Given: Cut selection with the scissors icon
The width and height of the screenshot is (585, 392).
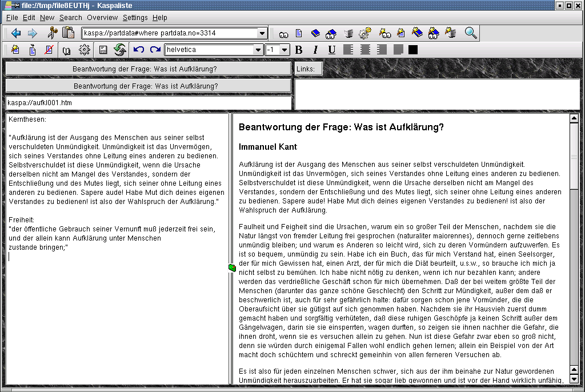Looking at the screenshot, I should [x=52, y=33].
